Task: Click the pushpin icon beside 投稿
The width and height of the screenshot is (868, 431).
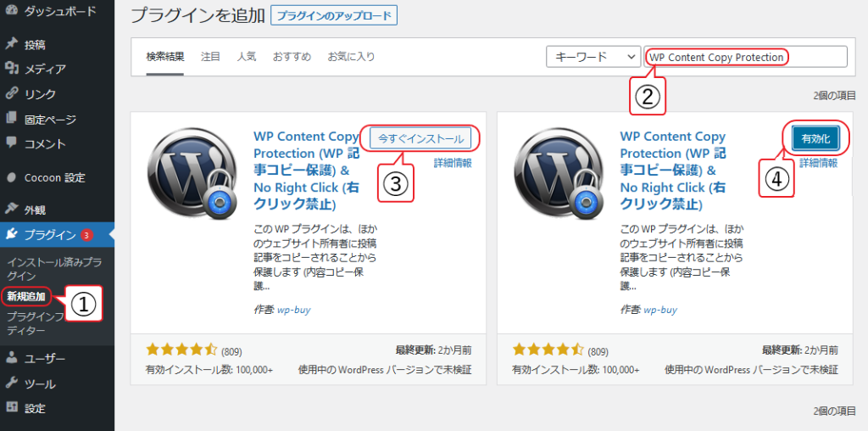Action: [x=11, y=44]
